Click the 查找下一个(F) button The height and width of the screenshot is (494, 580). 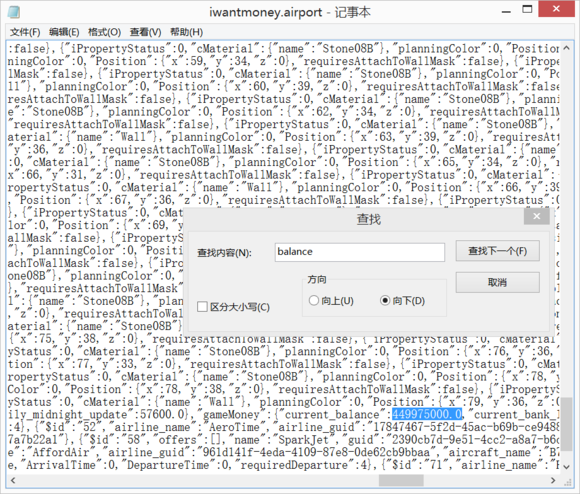[498, 251]
